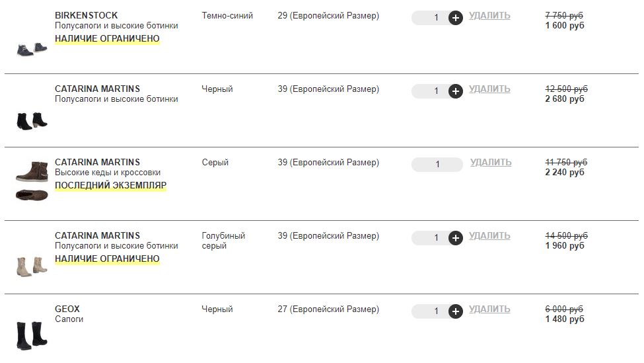Image resolution: width=644 pixels, height=363 pixels.
Task: Remove Birkenstock item via УДАЛИТЬ link
Action: [489, 16]
